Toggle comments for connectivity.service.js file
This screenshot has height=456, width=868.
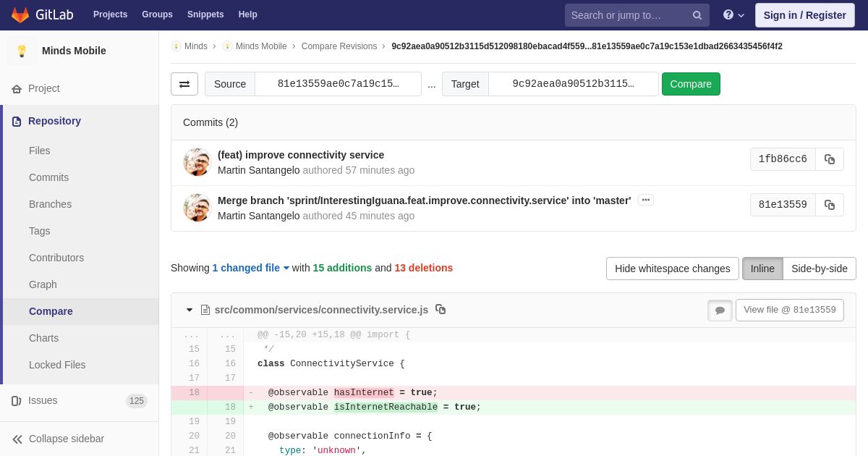pyautogui.click(x=720, y=311)
